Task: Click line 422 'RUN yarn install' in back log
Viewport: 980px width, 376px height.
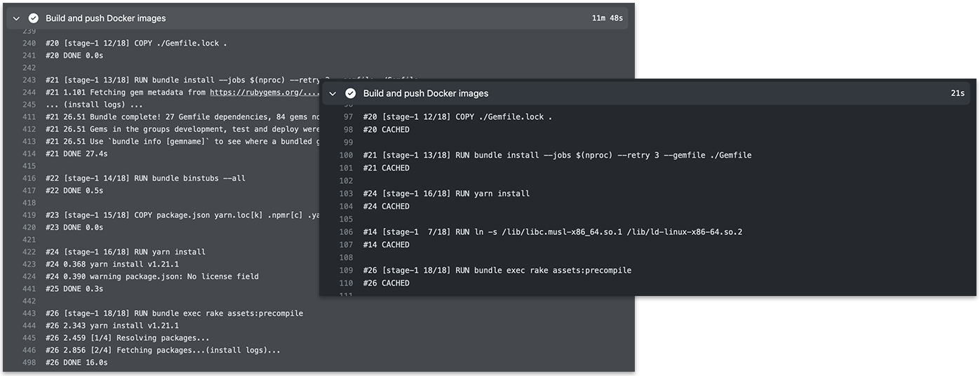Action: tap(170, 252)
